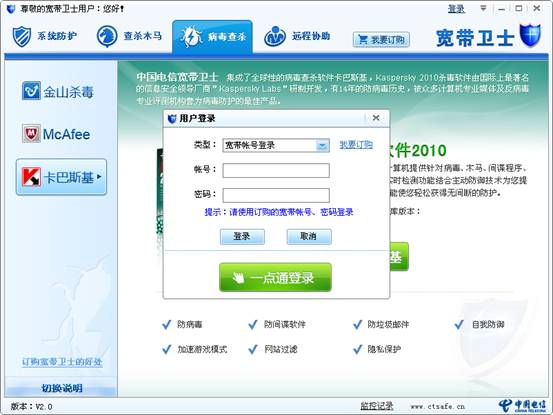The width and height of the screenshot is (553, 415).
Task: Click the 加速游戏模式 feature item
Action: pos(194,349)
